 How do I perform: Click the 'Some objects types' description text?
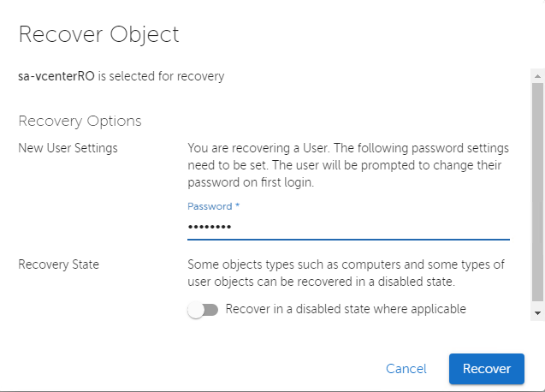[x=346, y=273]
